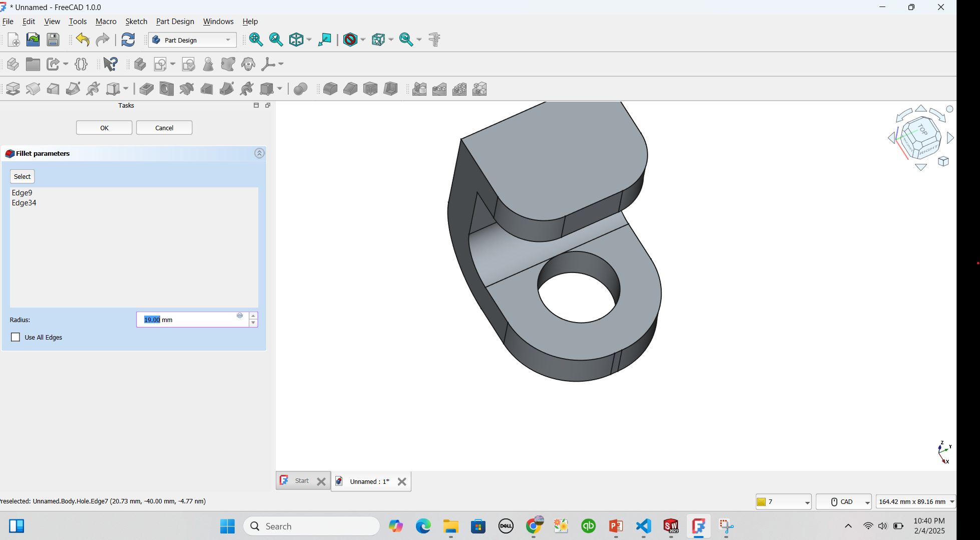
Task: Increase the radius with up arrow
Action: (x=253, y=316)
